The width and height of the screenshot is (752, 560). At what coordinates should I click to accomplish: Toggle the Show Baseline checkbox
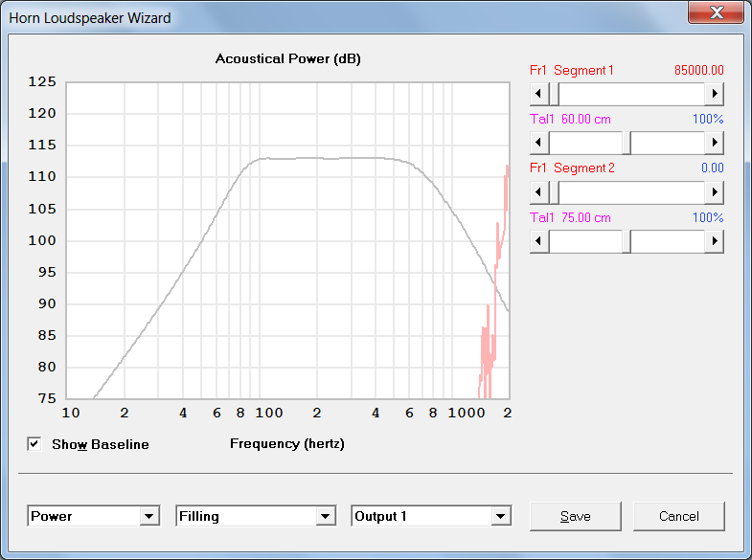34,444
